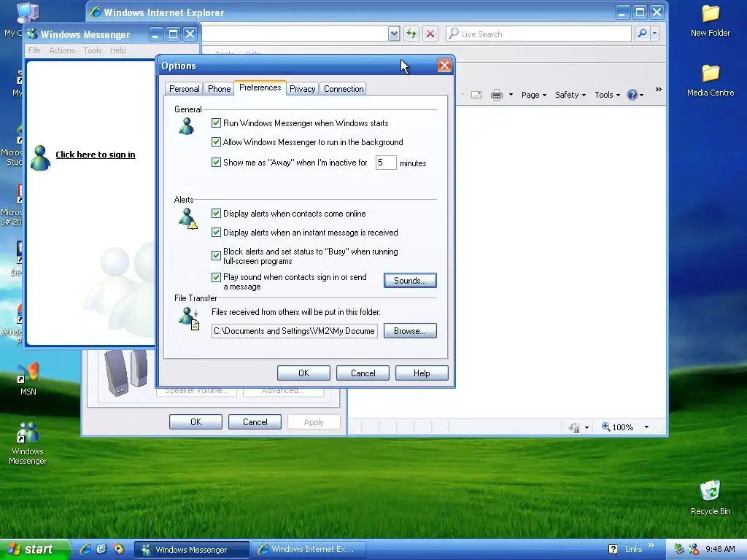Uncheck Block alerts during full-screen programs
The width and height of the screenshot is (747, 560).
[x=216, y=256]
